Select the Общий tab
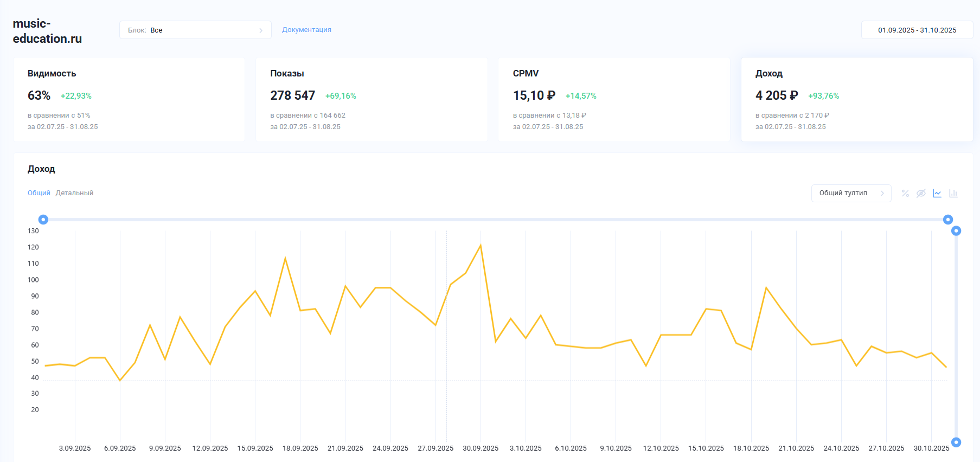The height and width of the screenshot is (462, 980). pos(39,193)
